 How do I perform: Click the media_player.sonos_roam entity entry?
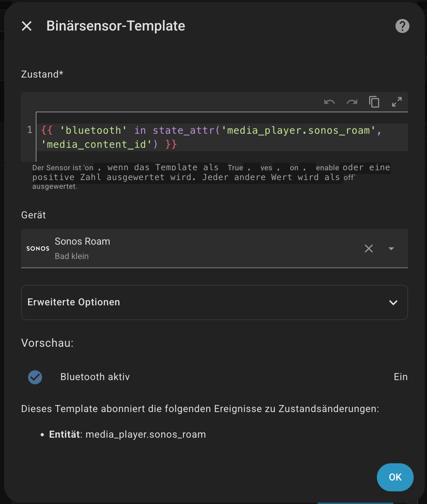tap(145, 435)
